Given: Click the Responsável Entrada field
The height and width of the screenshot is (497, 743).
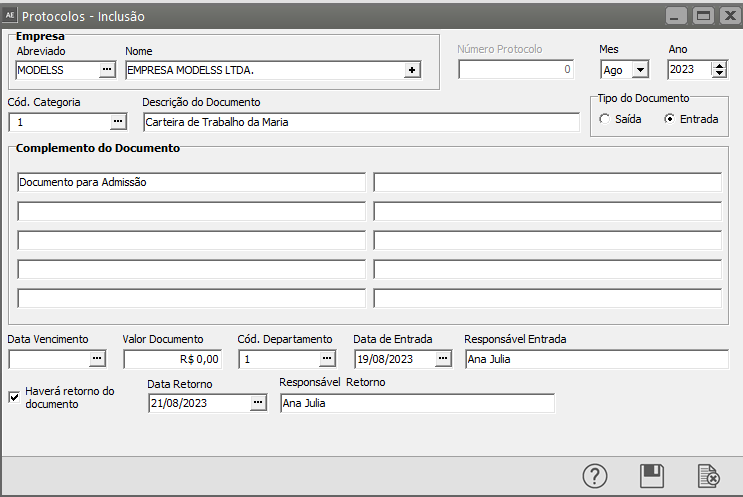Looking at the screenshot, I should pyautogui.click(x=596, y=359).
